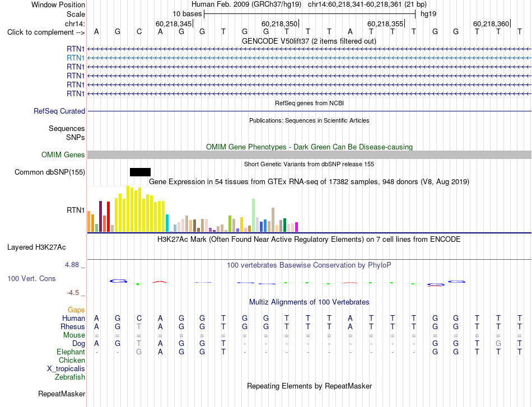Image resolution: width=532 pixels, height=407 pixels.
Task: Click the 10 bases scale bar label
Action: 187,14
